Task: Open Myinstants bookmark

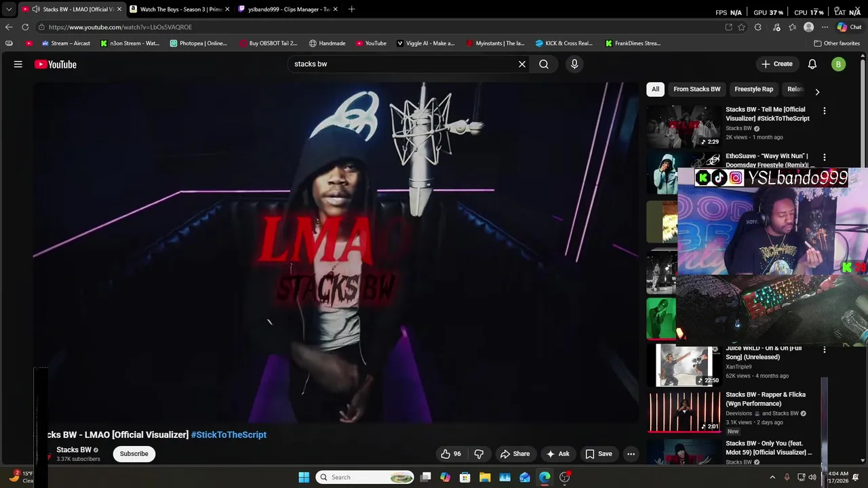Action: coord(496,43)
